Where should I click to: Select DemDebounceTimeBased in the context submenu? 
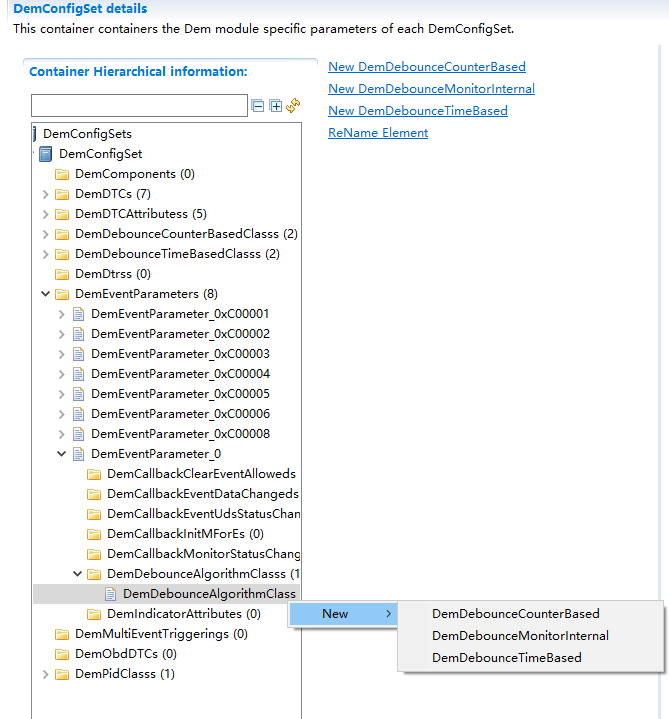(506, 658)
